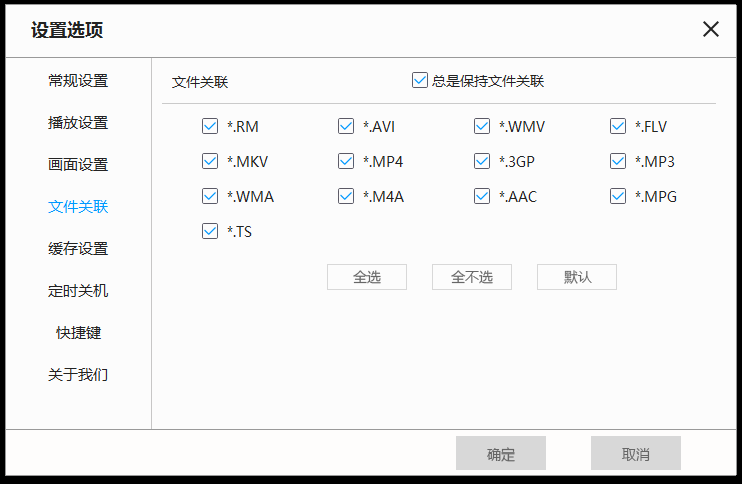The width and height of the screenshot is (742, 484).
Task: Toggle the *.TS checkbox
Action: (x=210, y=232)
